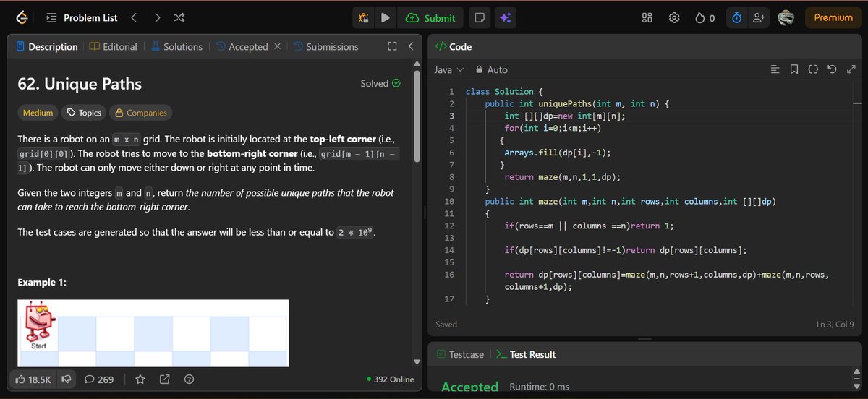Viewport: 868px width, 399px height.
Task: Click the 392 Online indicator
Action: click(391, 379)
